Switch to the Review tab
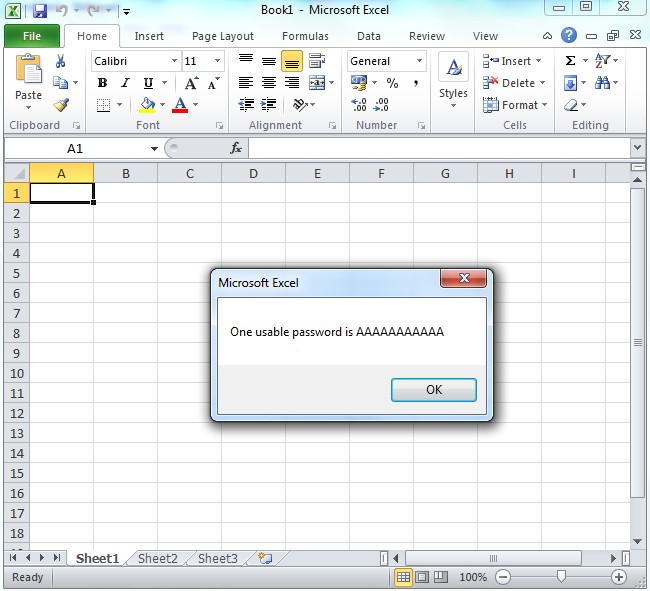This screenshot has width=650, height=591. pos(427,36)
